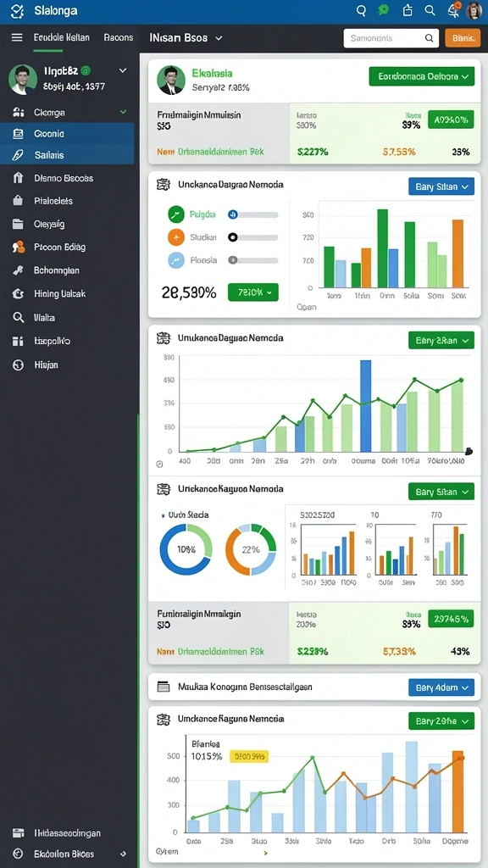Expand the green Eondoonaca Oelbora dropdown
This screenshot has height=868, width=488.
422,76
